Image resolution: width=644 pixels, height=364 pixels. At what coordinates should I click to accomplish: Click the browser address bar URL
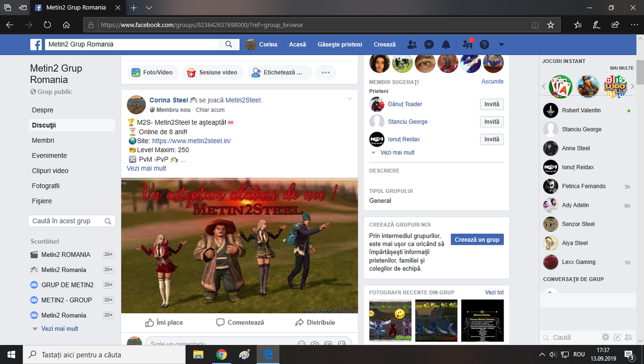pyautogui.click(x=202, y=25)
